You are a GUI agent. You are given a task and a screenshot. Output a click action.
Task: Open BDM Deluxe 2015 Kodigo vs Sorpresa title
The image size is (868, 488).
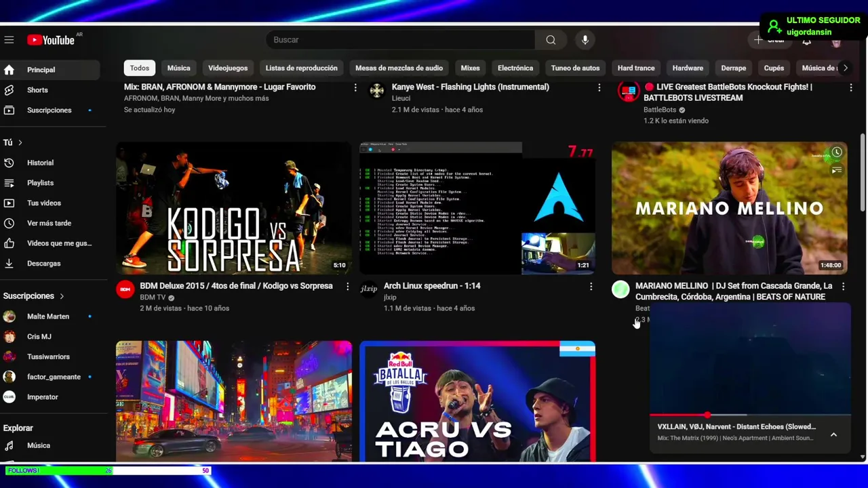(236, 286)
